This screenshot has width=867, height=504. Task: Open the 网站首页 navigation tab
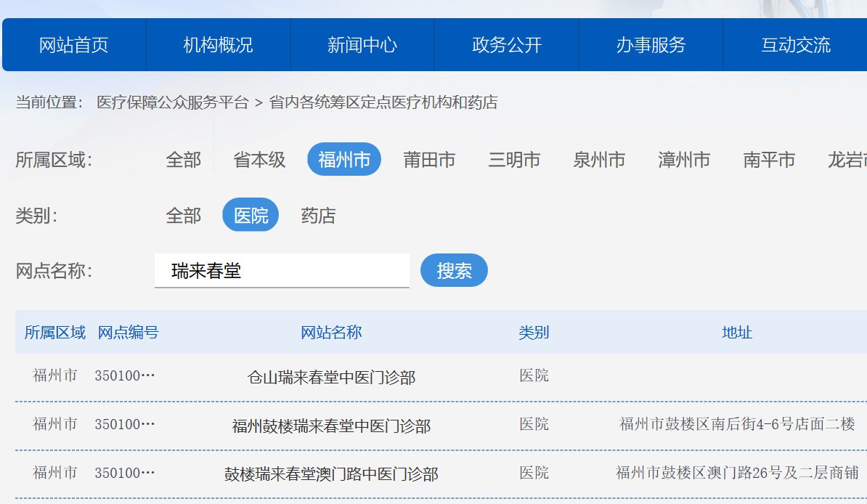point(73,45)
